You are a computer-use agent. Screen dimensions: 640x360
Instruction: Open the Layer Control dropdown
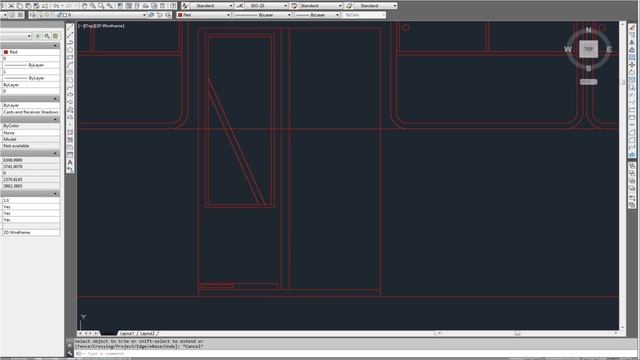tap(92, 15)
